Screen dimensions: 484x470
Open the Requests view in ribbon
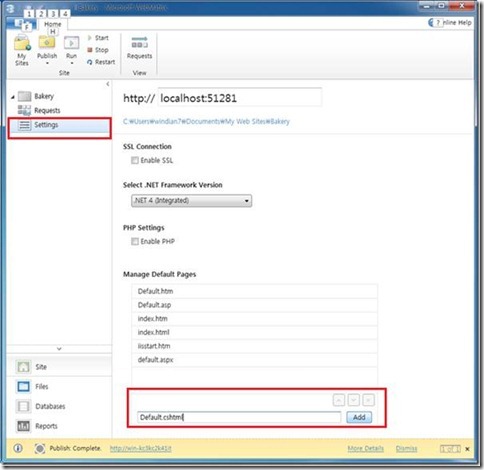point(139,48)
